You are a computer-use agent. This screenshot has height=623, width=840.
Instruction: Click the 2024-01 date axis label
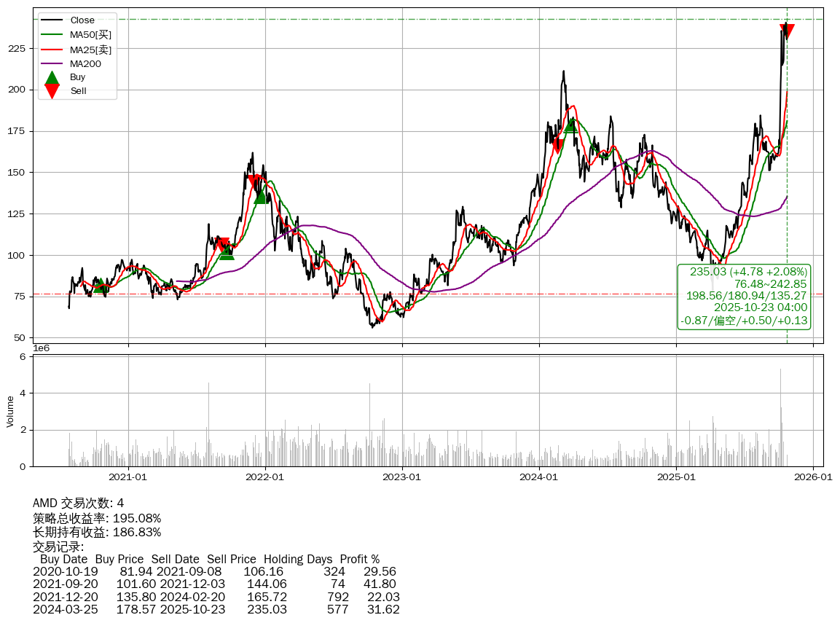click(539, 478)
